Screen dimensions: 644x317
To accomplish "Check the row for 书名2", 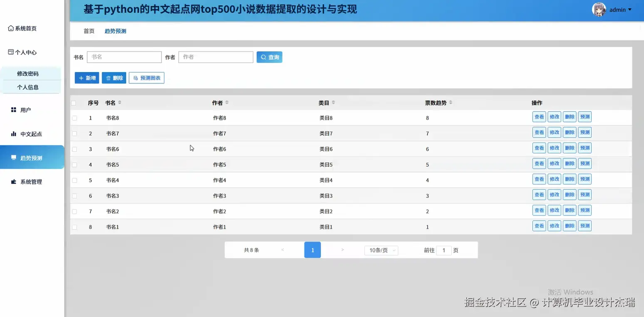I will [74, 212].
